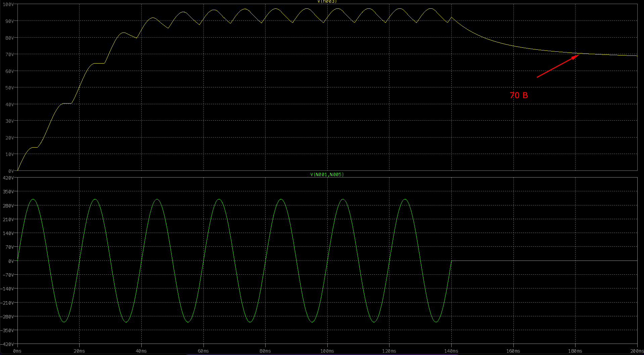Select the red '70 B' text annotation
The width and height of the screenshot is (644, 355).
tap(518, 95)
